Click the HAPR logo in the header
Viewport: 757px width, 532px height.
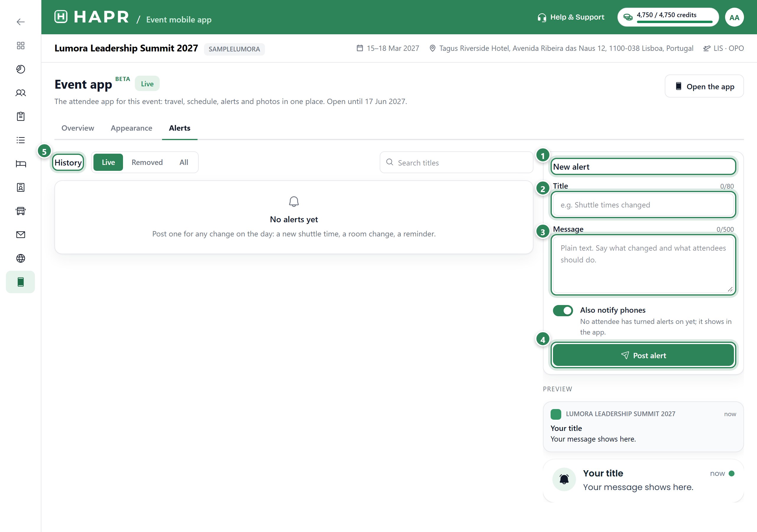click(x=92, y=17)
